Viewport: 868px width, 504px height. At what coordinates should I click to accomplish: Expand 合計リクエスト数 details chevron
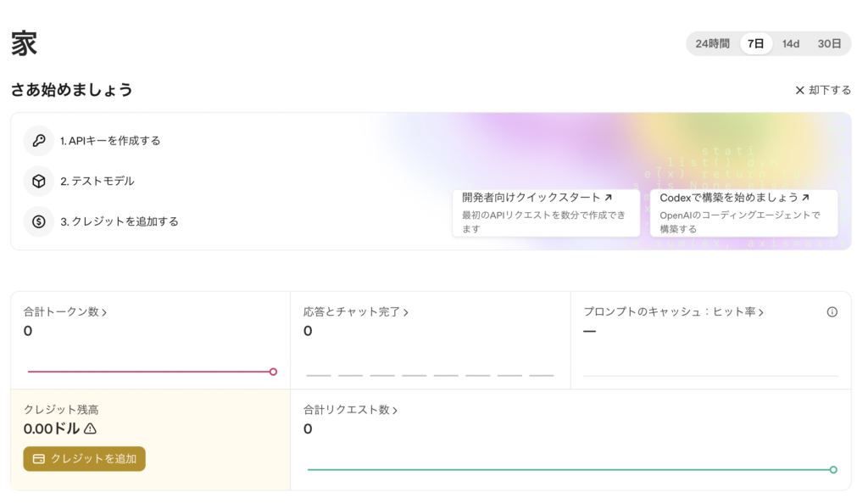click(x=395, y=411)
